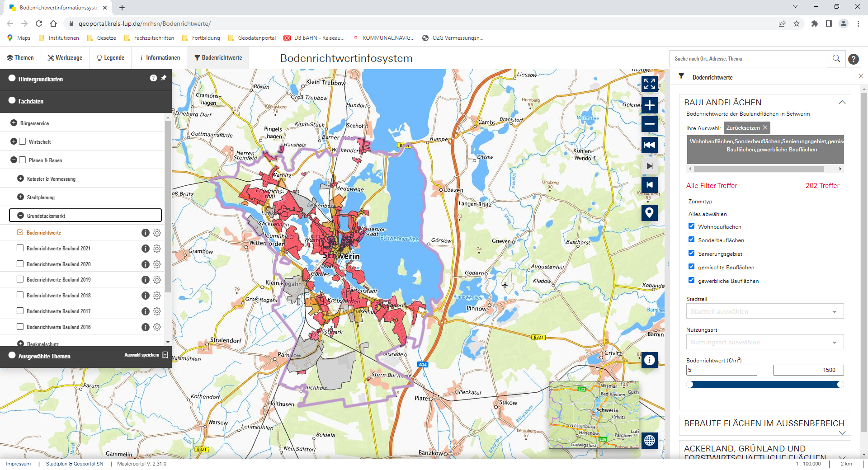Image resolution: width=868 pixels, height=470 pixels.
Task: Enable Bodenrichtwerte Bauland 2019 layer
Action: 20,279
